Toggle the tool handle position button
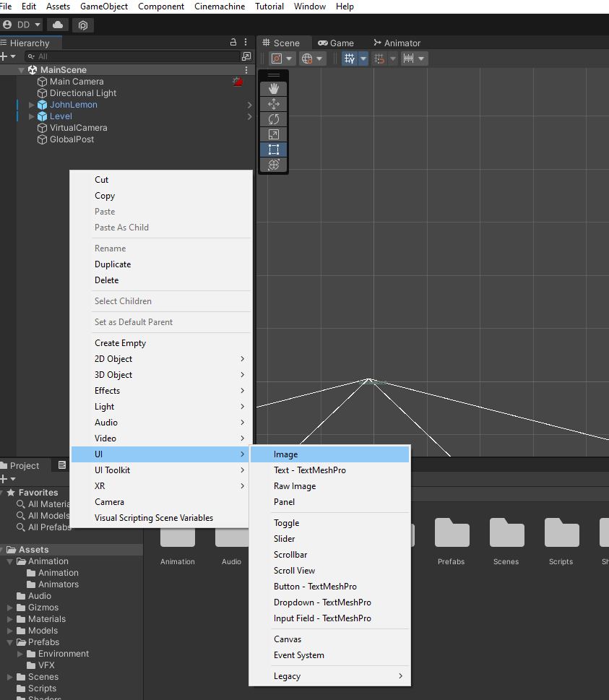The height and width of the screenshot is (700, 609). point(277,59)
